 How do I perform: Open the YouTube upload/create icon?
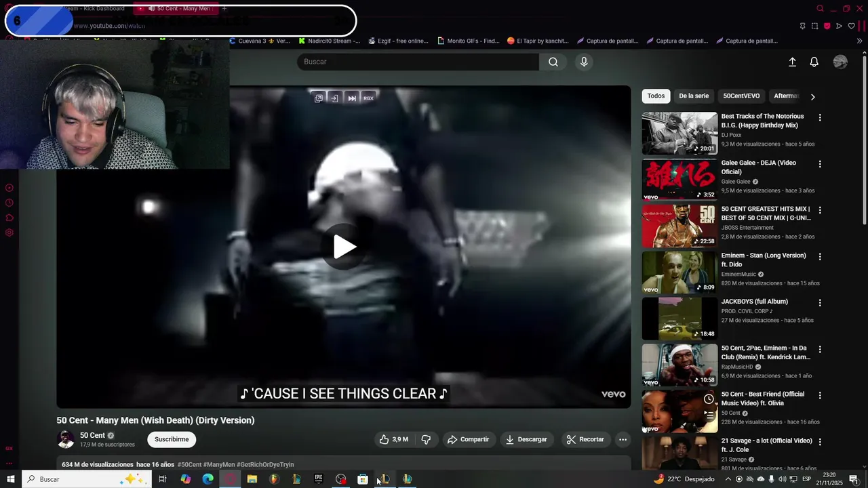tap(792, 62)
